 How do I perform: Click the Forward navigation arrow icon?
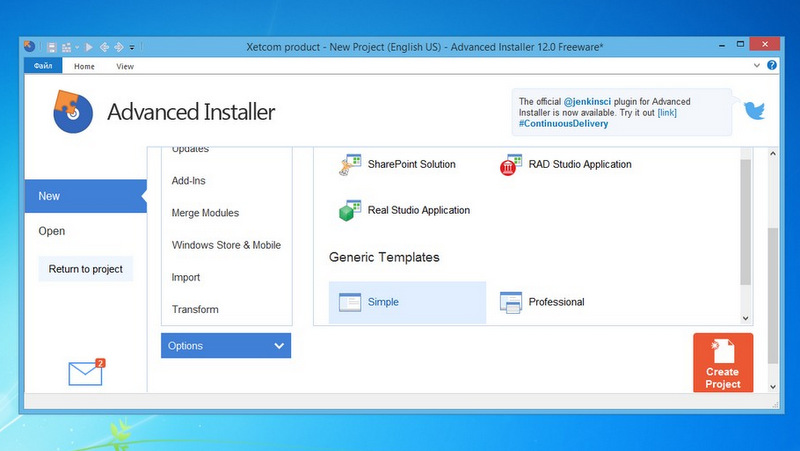click(118, 47)
